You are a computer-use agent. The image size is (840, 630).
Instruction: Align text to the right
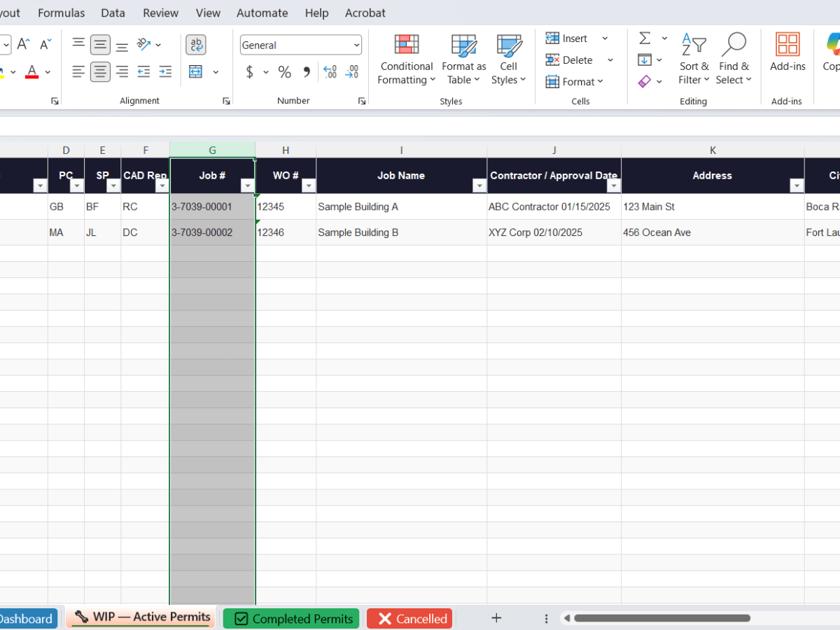(x=122, y=71)
